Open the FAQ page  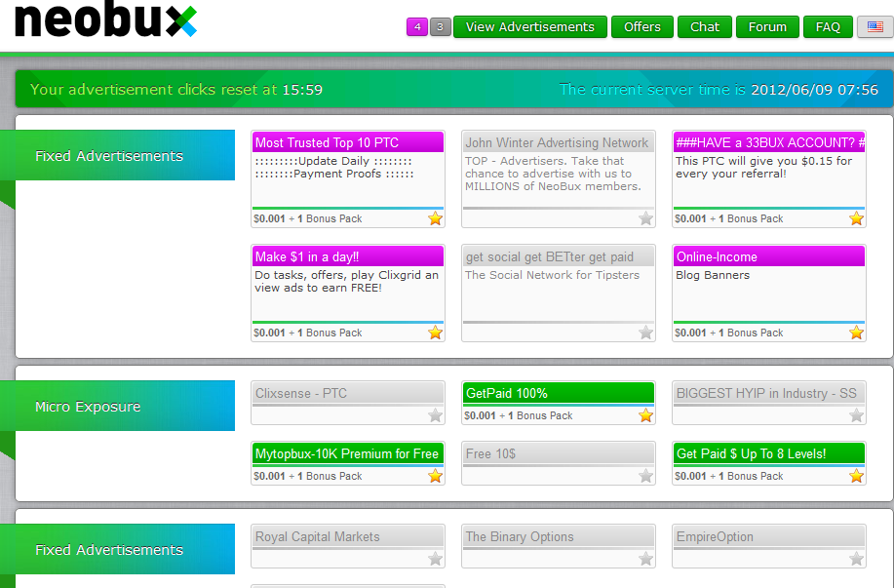click(828, 26)
